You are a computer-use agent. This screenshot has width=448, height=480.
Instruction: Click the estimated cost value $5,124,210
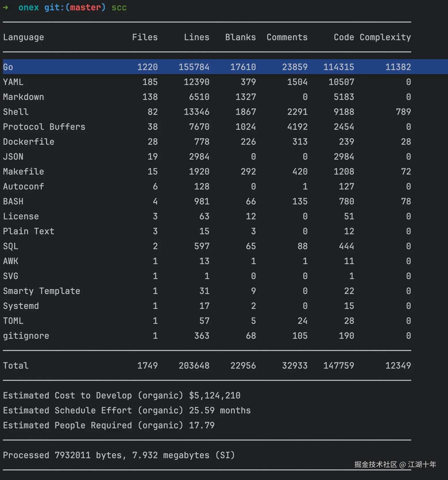(x=215, y=396)
